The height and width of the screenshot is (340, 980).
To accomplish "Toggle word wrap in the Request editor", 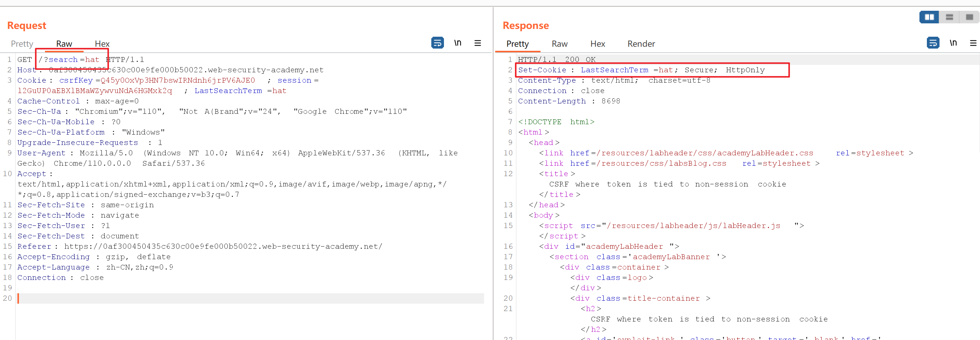I will pyautogui.click(x=437, y=43).
